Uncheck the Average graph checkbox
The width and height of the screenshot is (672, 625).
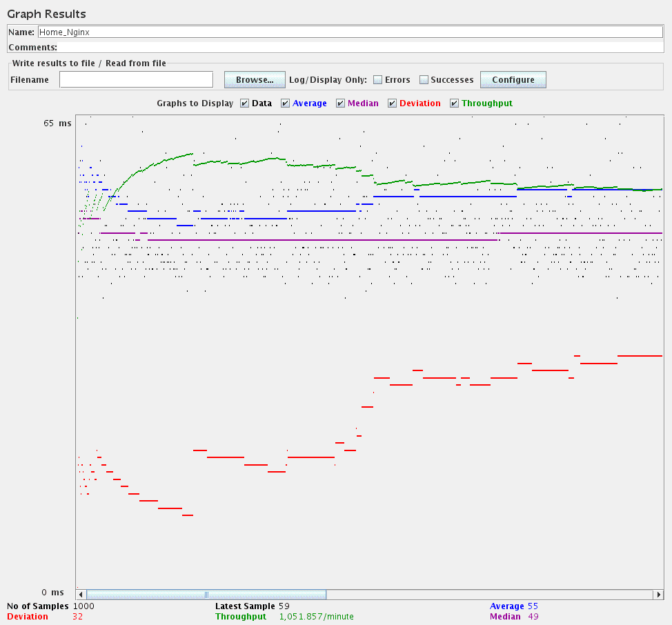(x=285, y=103)
